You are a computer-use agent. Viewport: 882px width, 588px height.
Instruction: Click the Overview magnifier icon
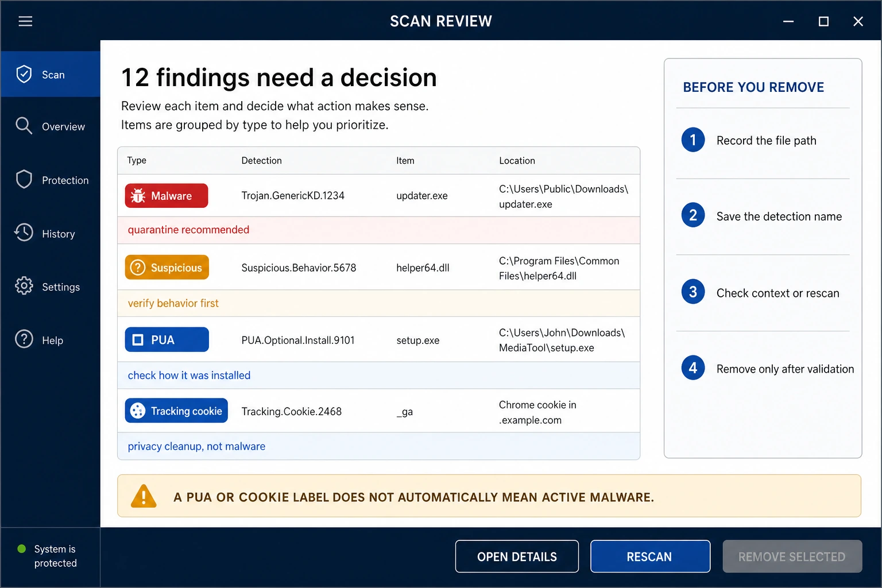(x=24, y=126)
